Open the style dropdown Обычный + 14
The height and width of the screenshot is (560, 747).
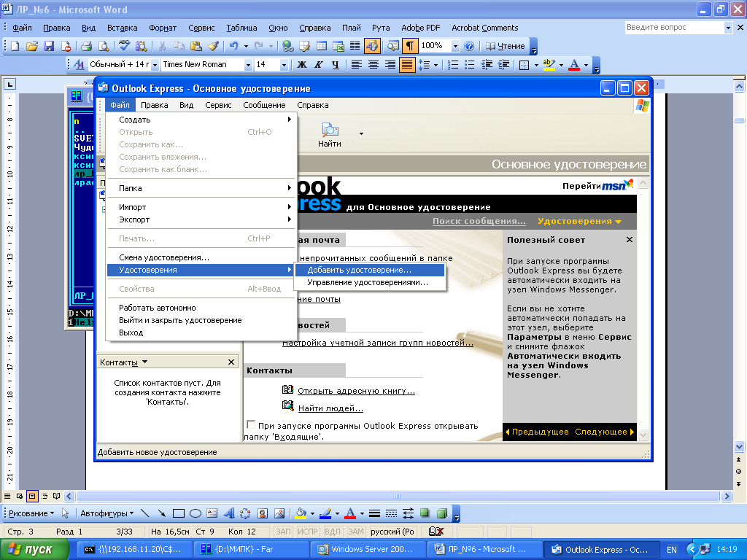pos(155,65)
